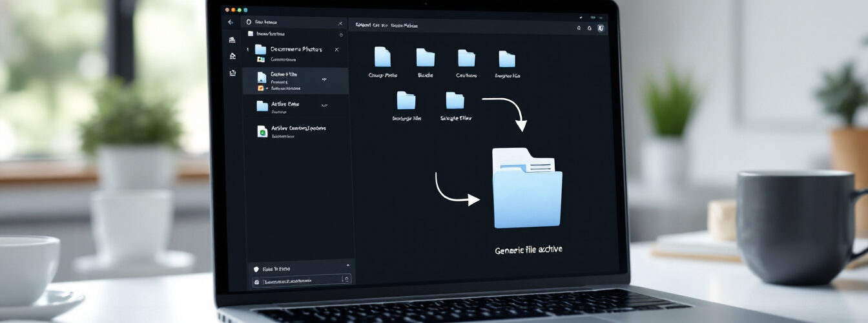Screen dimensions: 868x323
Task: Focus the text field in the bottom sidebar panel
Action: pyautogui.click(x=302, y=281)
